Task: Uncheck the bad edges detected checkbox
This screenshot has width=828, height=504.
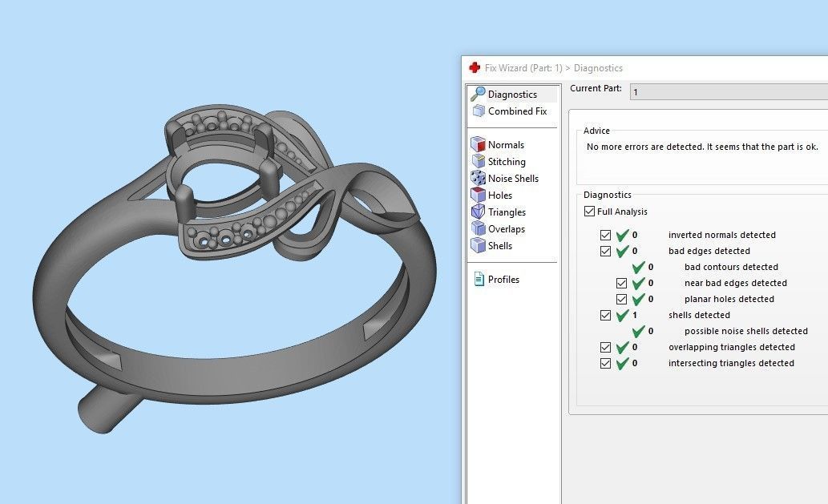Action: [605, 252]
